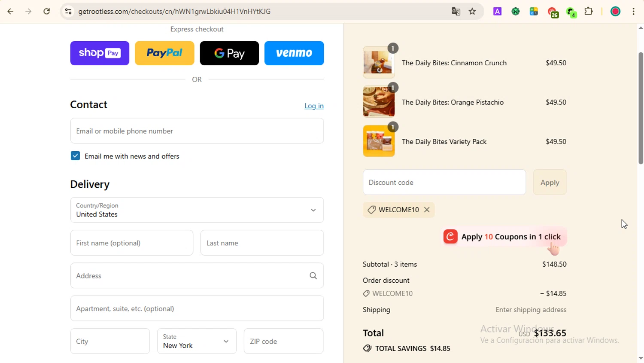Focus the City field
Viewport: 644px width, 363px height.
point(110,341)
